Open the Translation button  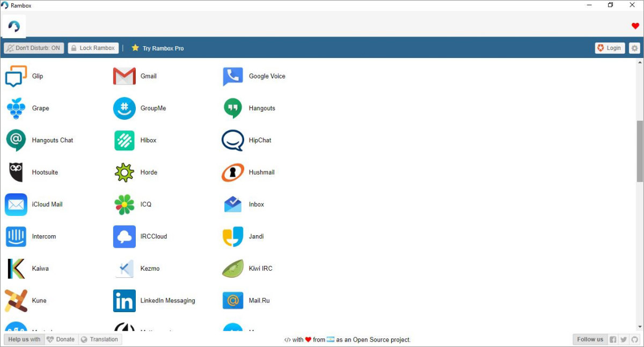click(100, 339)
